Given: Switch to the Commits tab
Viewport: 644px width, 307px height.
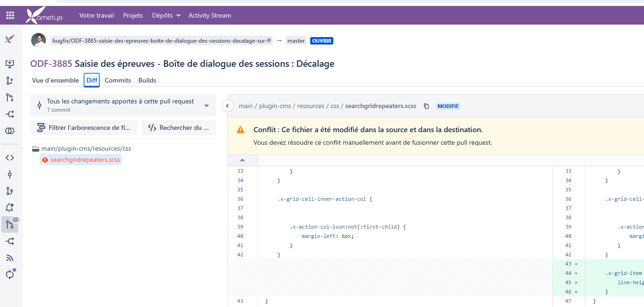Looking at the screenshot, I should pos(118,80).
